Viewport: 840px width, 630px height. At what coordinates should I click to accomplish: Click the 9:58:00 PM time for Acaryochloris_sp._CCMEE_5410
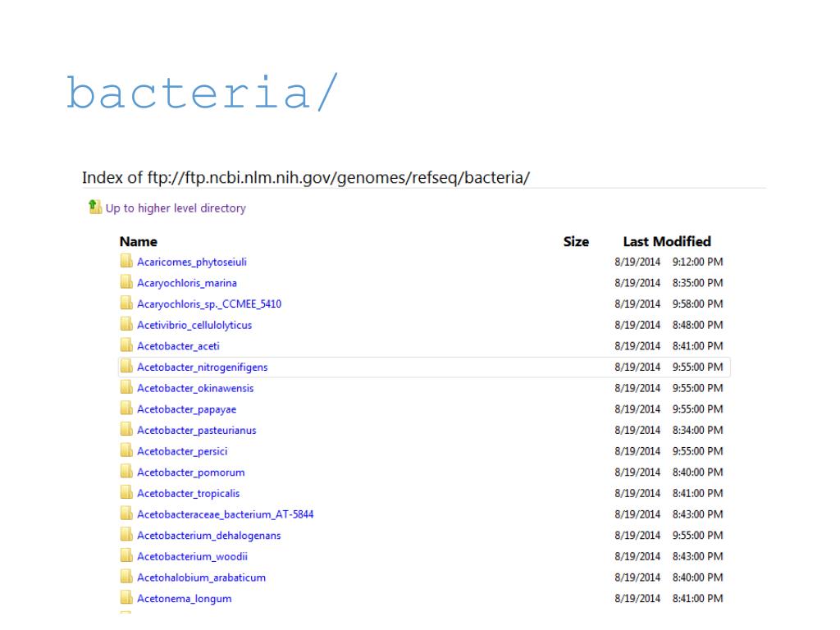(x=697, y=304)
